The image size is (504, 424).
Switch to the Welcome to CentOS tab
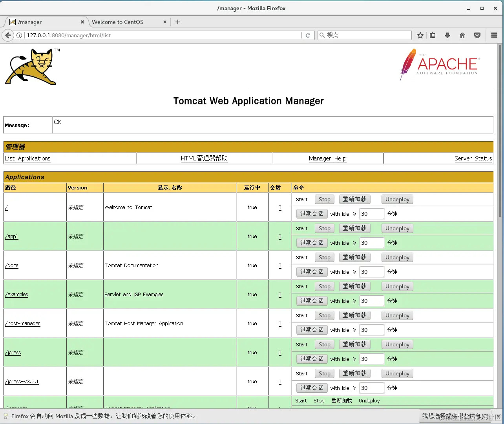click(x=129, y=22)
